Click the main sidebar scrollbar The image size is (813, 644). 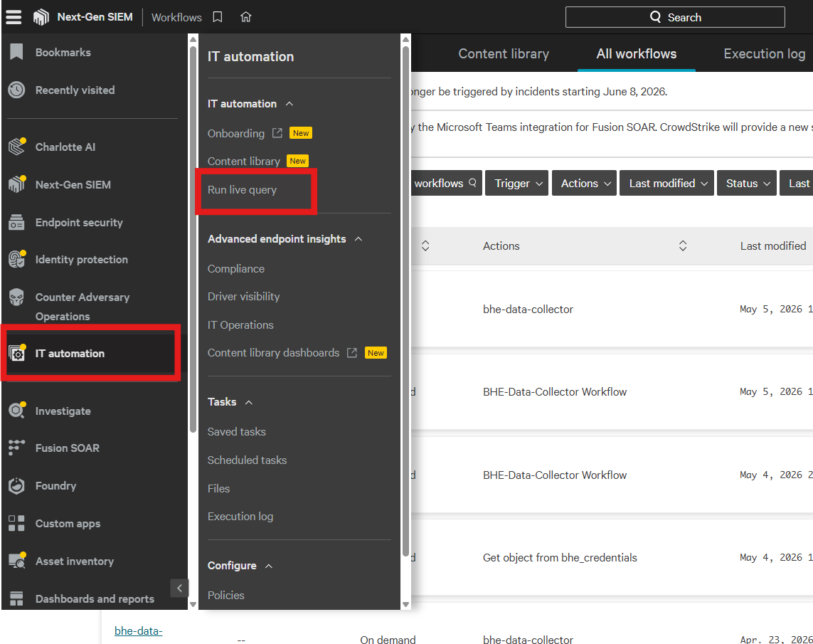click(x=193, y=238)
